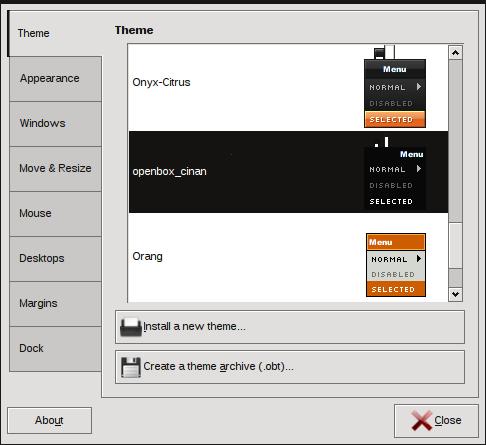Click Install a new theme button
The image size is (486, 445).
[x=290, y=327]
